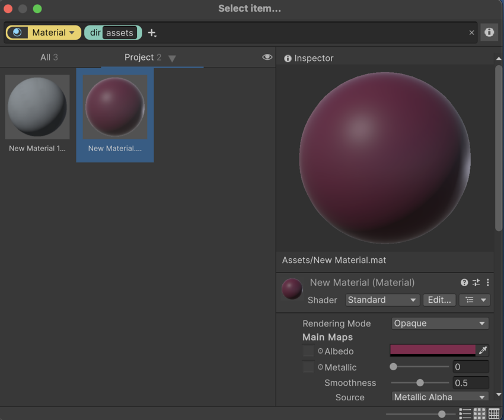Open the Shader dropdown showing Standard
The width and height of the screenshot is (504, 420).
tap(382, 300)
